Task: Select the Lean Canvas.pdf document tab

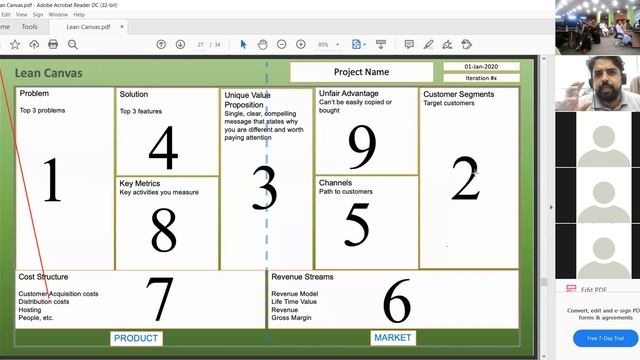Action: 88,27
